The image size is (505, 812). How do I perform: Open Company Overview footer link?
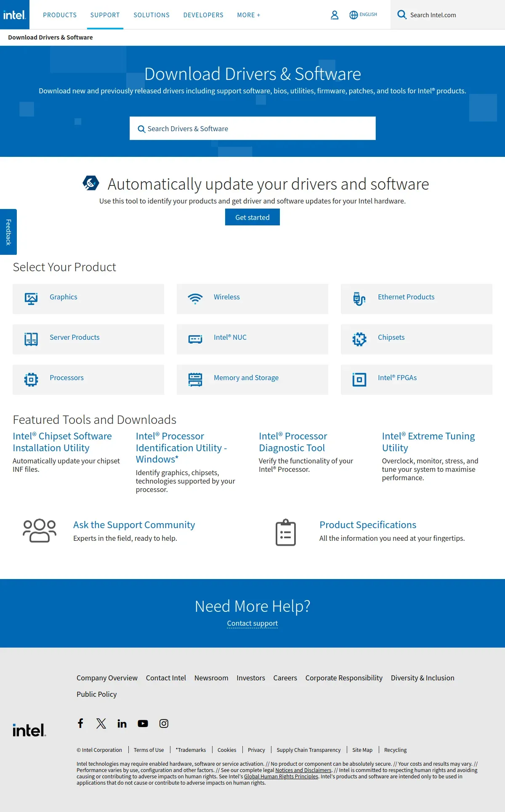pyautogui.click(x=107, y=678)
